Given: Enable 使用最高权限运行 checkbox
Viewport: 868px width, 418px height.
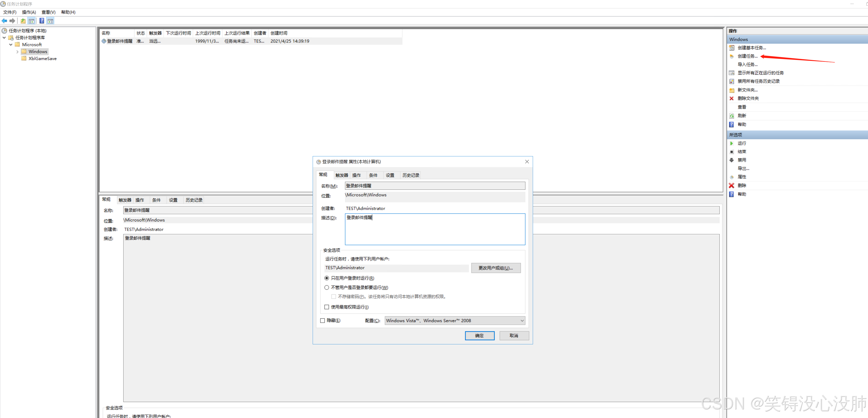Looking at the screenshot, I should [326, 307].
